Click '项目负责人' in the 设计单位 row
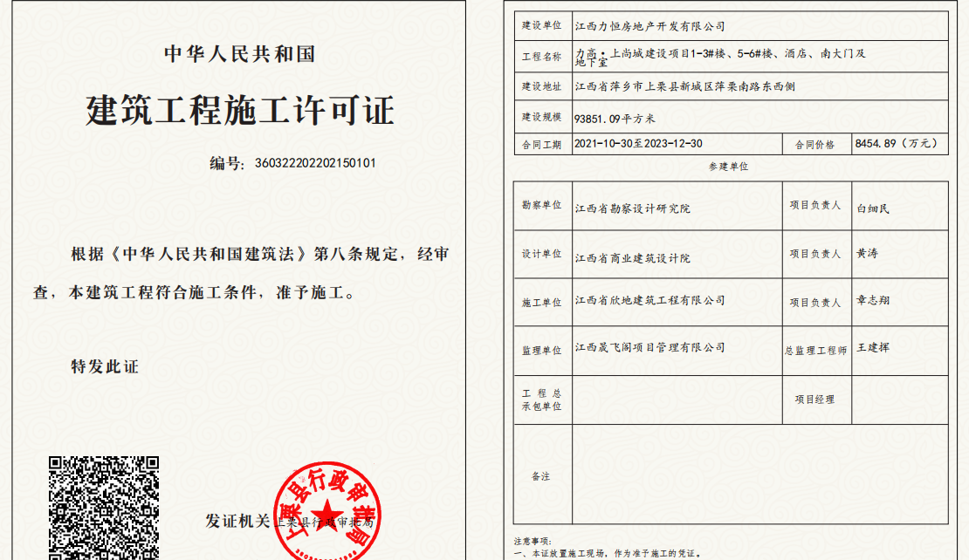 coord(815,254)
